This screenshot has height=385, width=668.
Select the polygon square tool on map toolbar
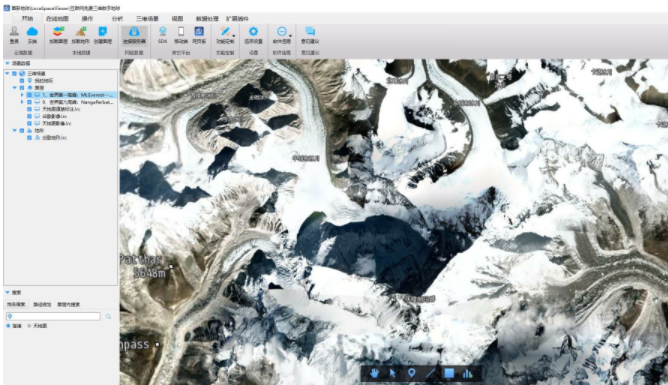coord(449,374)
